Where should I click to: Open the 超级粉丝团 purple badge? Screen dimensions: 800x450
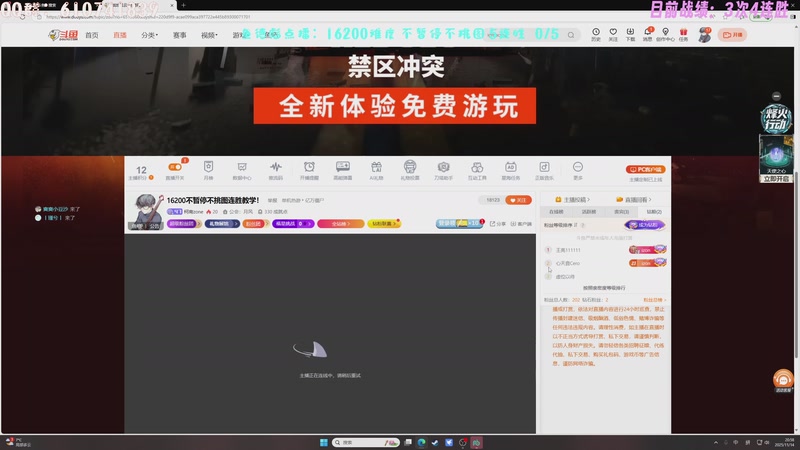(x=183, y=223)
